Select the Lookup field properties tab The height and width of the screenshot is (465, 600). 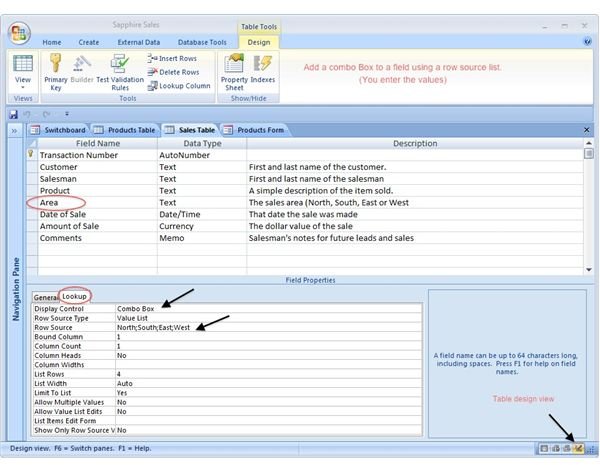[74, 296]
